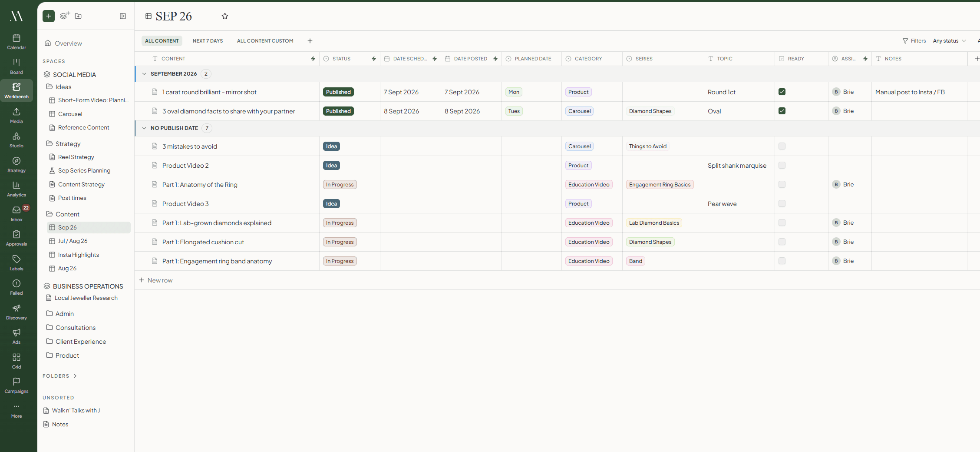The image size is (980, 452).
Task: Select the All Content tab
Action: coord(162,41)
